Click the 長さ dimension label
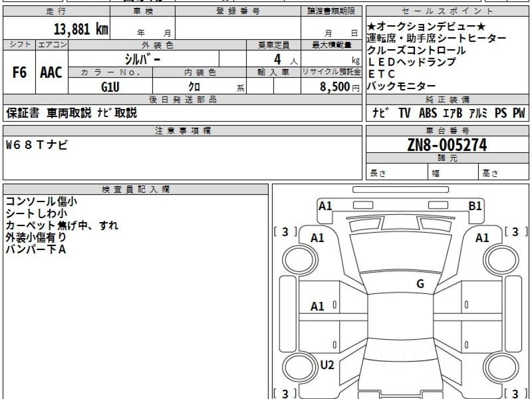The image size is (532, 399). point(378,174)
